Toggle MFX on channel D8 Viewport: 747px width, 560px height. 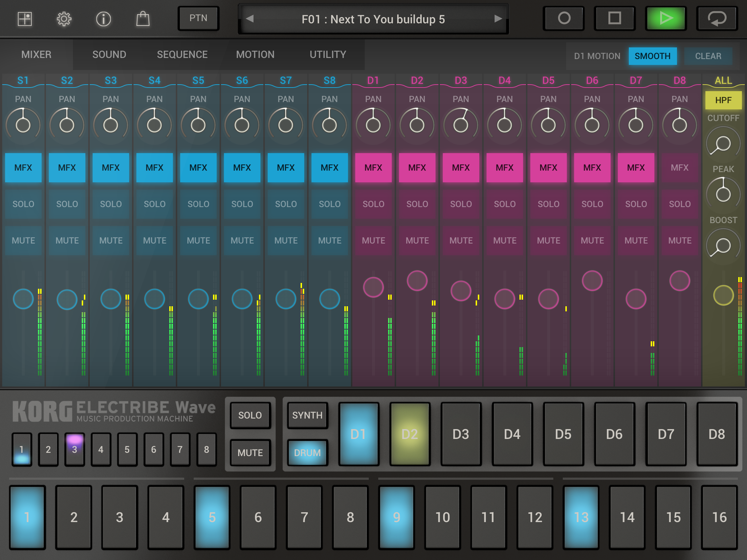[x=680, y=168]
